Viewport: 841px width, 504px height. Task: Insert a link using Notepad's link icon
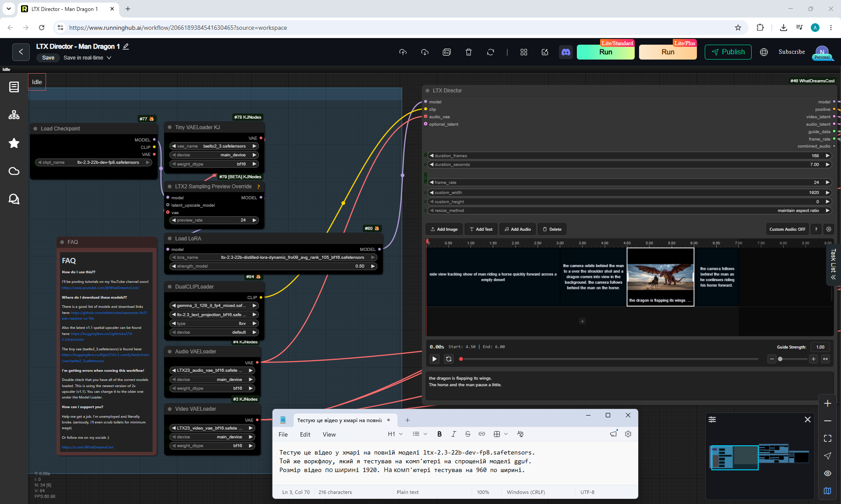481,434
